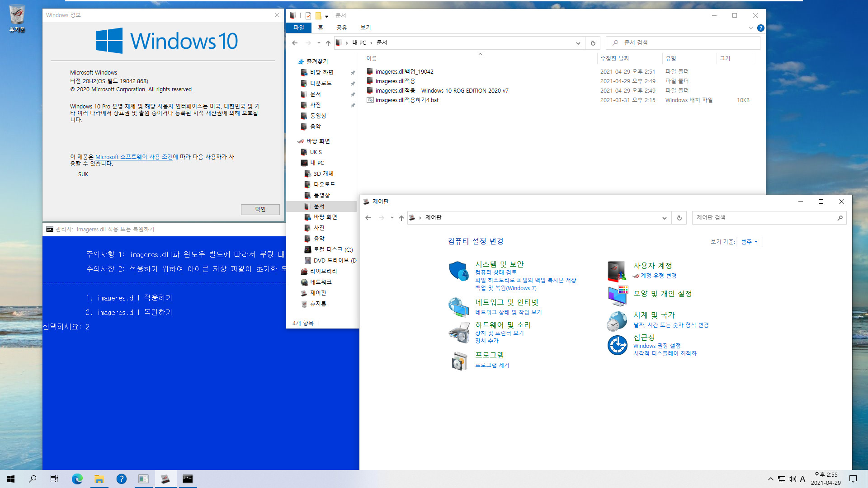The width and height of the screenshot is (868, 488).
Task: Open UK S in navigation pane
Action: 316,152
